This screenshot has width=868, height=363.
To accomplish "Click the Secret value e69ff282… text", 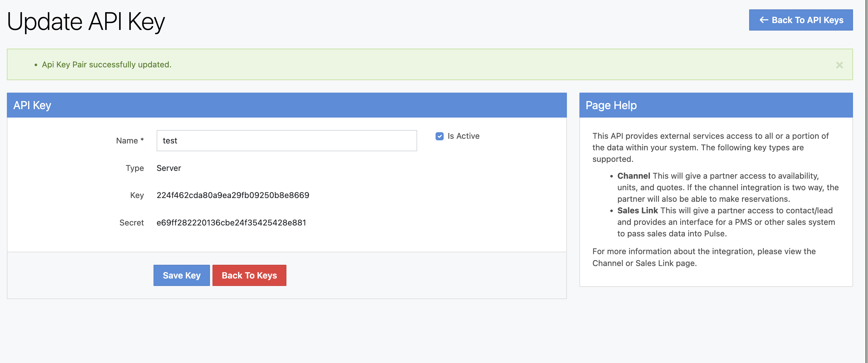I will [x=231, y=223].
